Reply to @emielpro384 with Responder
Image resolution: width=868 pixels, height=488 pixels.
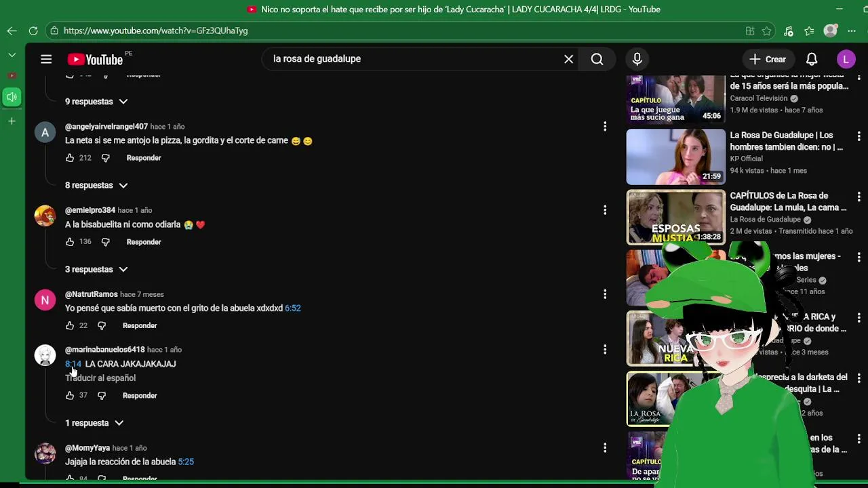(x=144, y=242)
